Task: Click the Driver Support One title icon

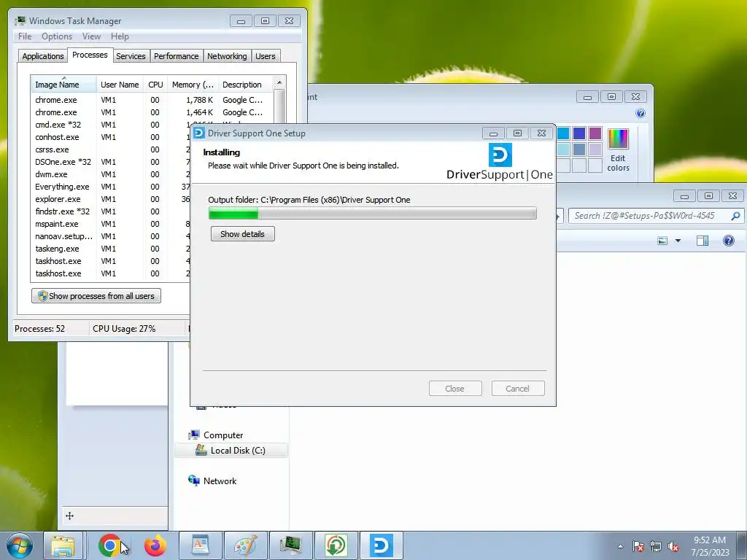Action: coord(199,133)
